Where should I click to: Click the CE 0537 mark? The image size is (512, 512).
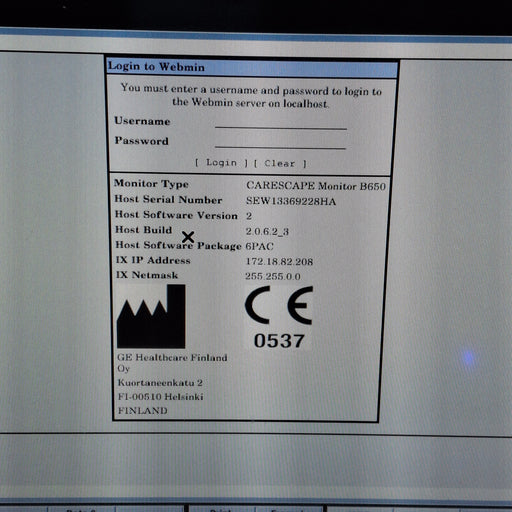[279, 318]
